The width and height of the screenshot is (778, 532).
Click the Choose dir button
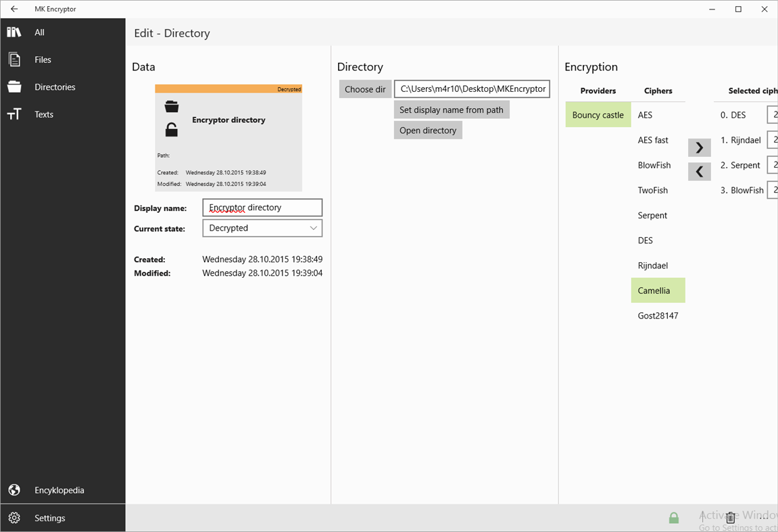pos(365,89)
